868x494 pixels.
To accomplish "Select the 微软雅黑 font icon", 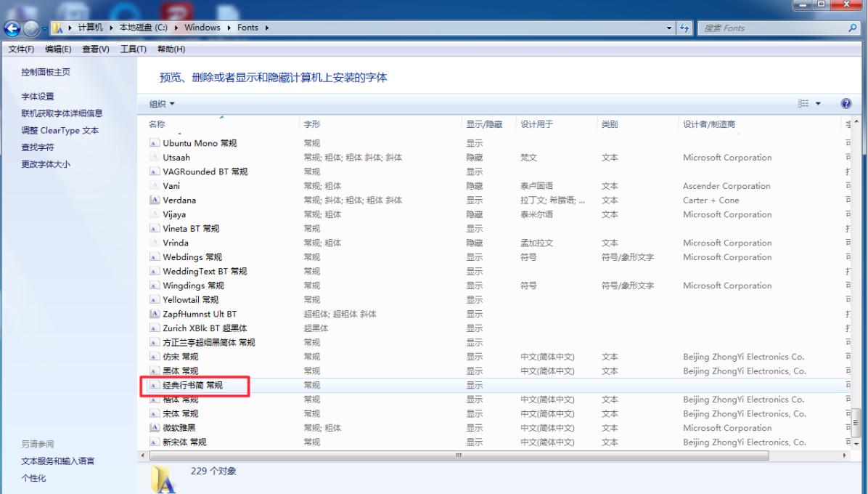I will [x=155, y=428].
